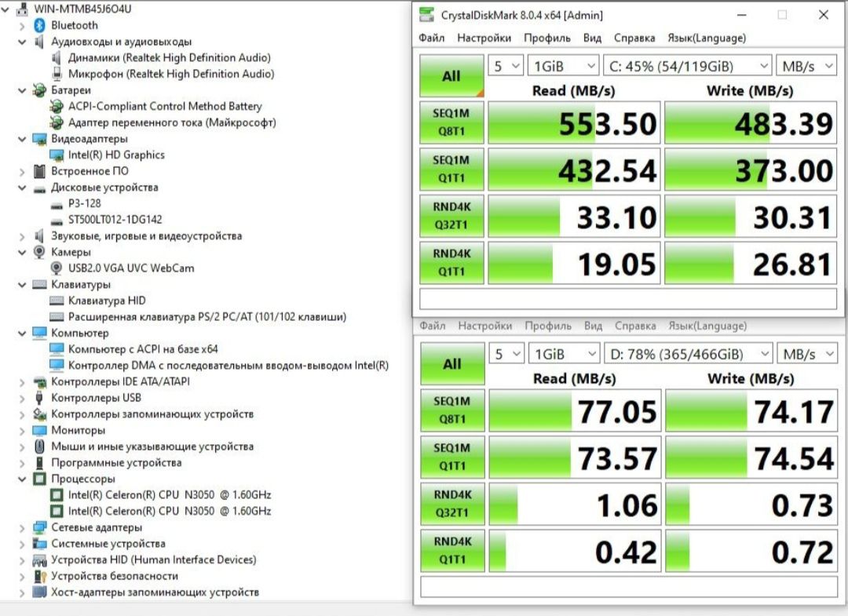848x616 pixels.
Task: Open the drive dropdown showing D: 78%
Action: point(689,354)
